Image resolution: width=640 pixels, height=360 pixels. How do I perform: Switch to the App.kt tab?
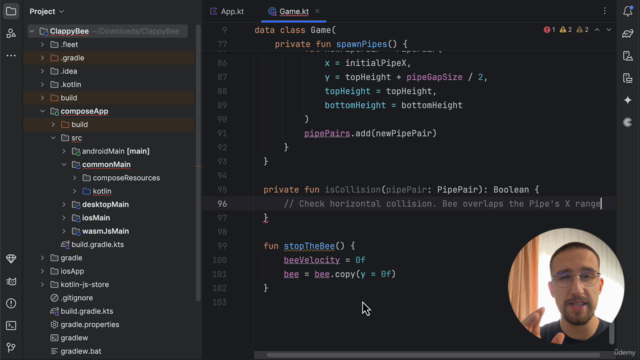(227, 11)
